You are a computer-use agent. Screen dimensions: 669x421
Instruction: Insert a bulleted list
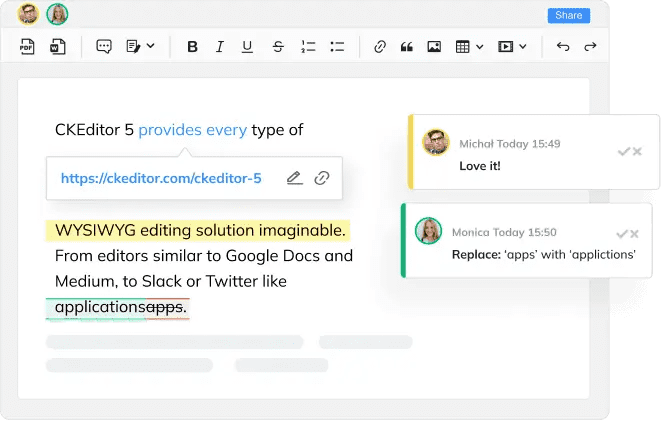[337, 46]
